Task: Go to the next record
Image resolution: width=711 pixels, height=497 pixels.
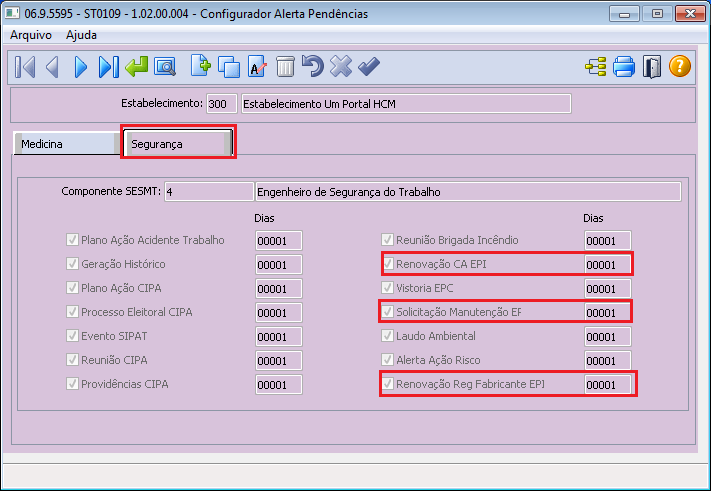Action: 81,67
